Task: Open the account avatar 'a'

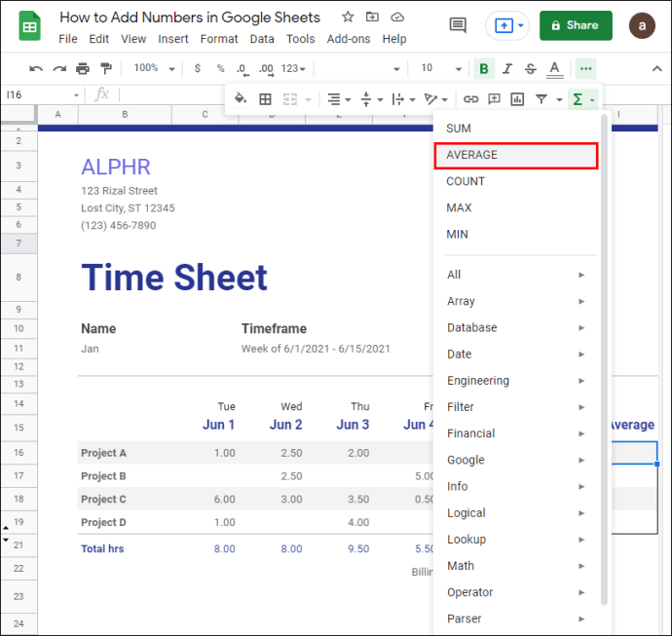Action: coord(642,25)
